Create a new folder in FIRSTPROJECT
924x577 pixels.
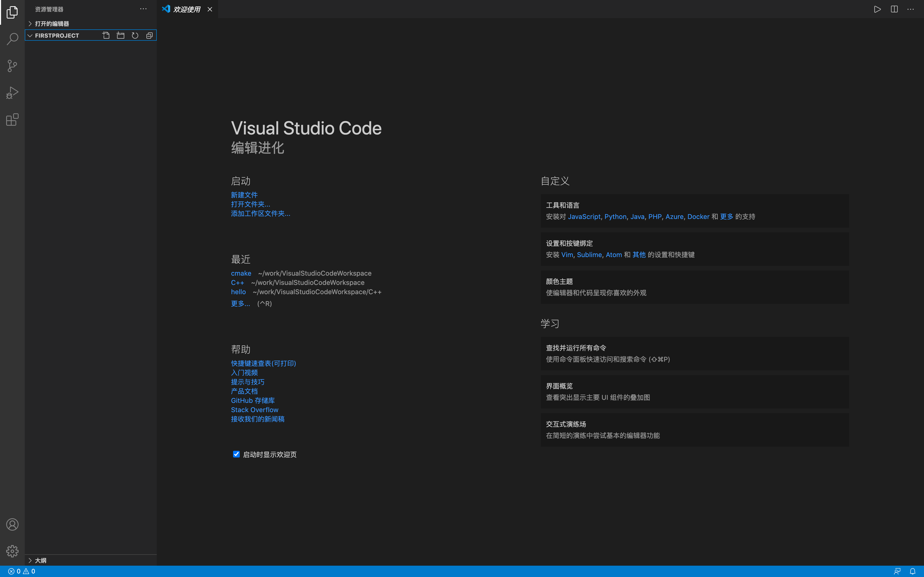click(120, 35)
